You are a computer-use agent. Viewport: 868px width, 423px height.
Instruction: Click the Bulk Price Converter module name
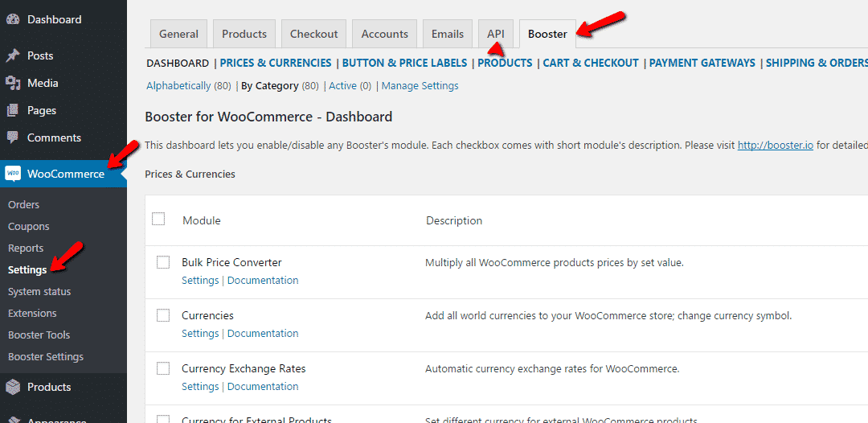tap(231, 262)
